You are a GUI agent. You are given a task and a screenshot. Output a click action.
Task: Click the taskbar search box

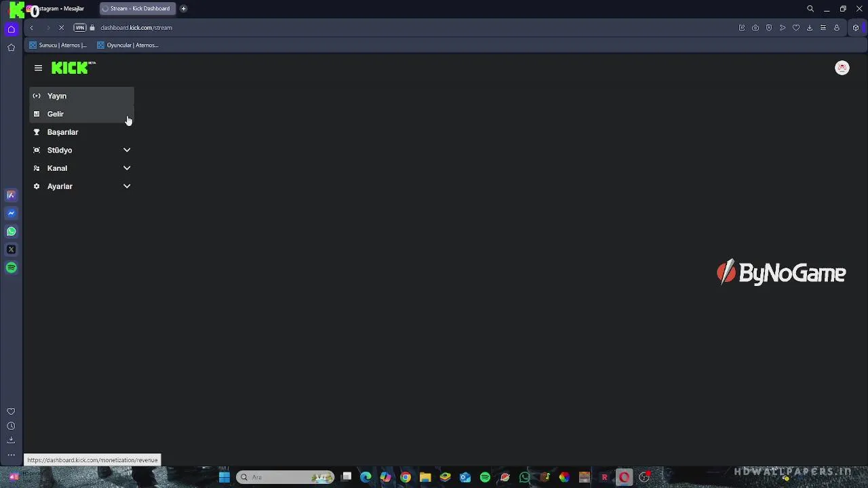click(x=285, y=477)
